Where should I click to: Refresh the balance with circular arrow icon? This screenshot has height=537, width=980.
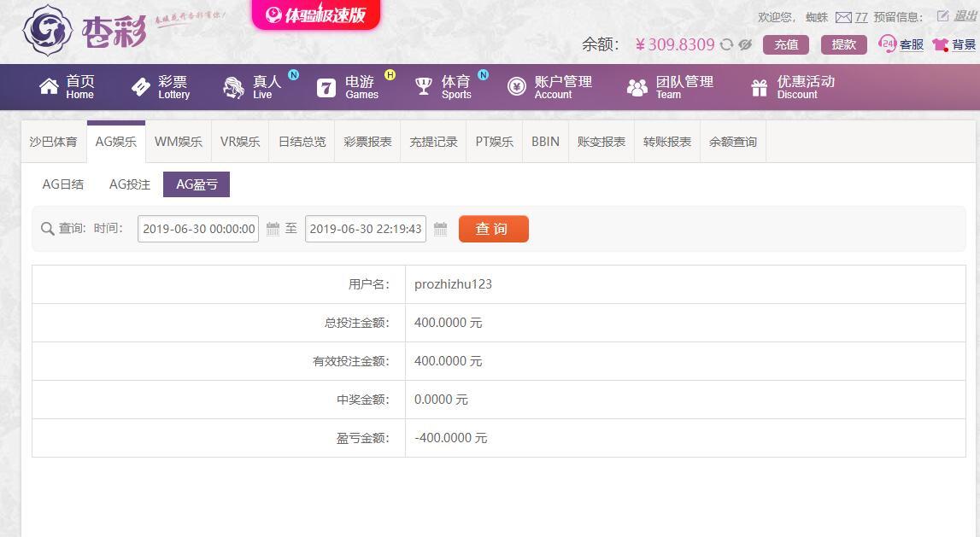[726, 44]
